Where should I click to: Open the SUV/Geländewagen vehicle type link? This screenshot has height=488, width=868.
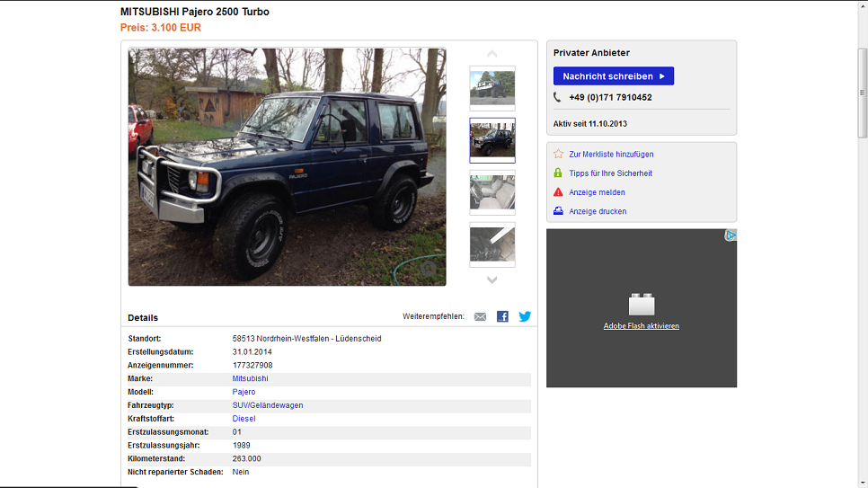click(x=268, y=405)
